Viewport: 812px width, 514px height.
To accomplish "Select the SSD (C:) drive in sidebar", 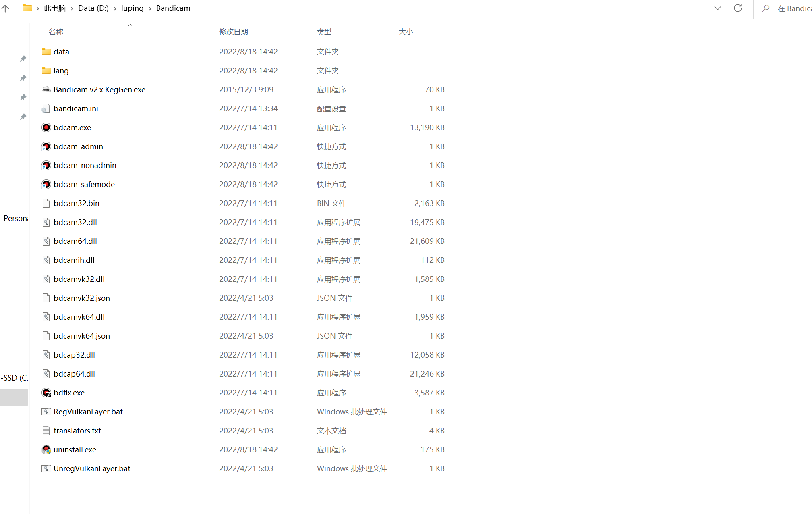I will (x=14, y=378).
